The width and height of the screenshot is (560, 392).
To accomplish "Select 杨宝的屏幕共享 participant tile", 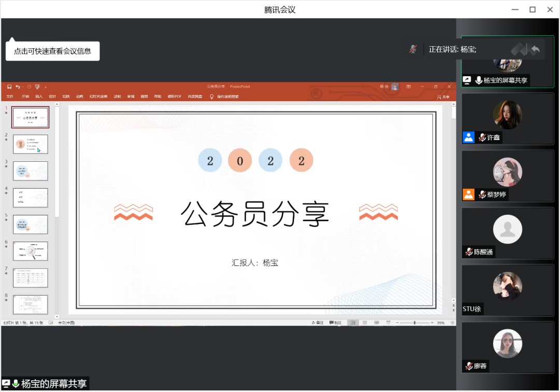I will click(508, 62).
